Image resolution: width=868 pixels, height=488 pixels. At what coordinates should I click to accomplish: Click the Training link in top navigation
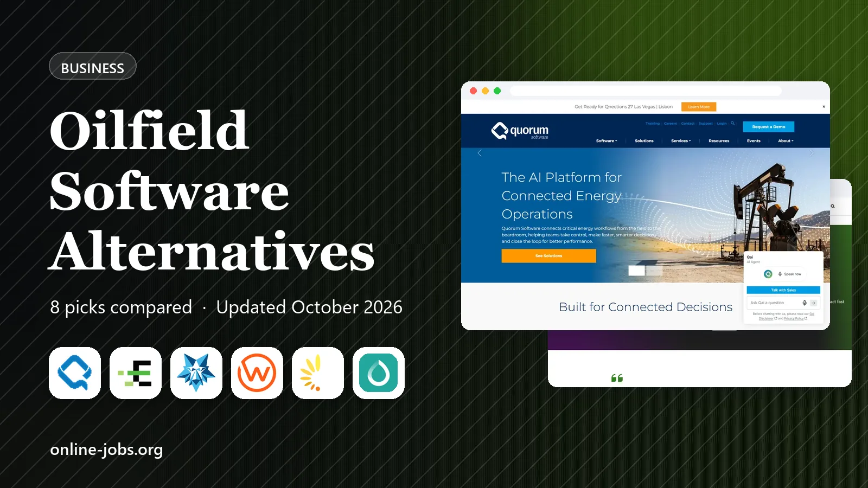[x=653, y=124]
